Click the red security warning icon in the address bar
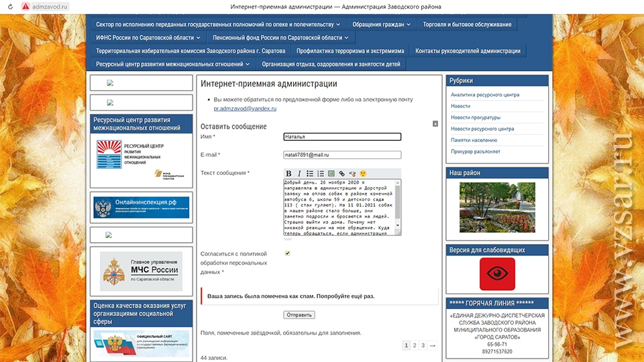The image size is (644, 362). (25, 7)
